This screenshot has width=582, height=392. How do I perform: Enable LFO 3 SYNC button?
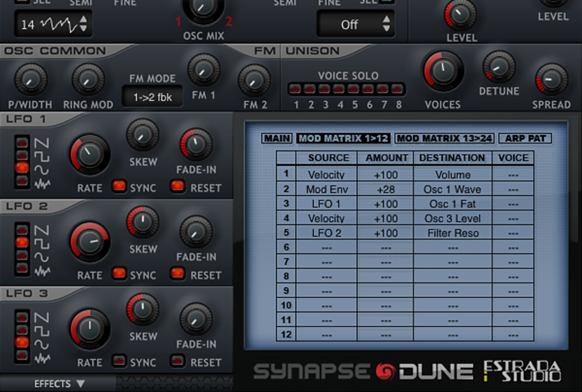(x=119, y=361)
